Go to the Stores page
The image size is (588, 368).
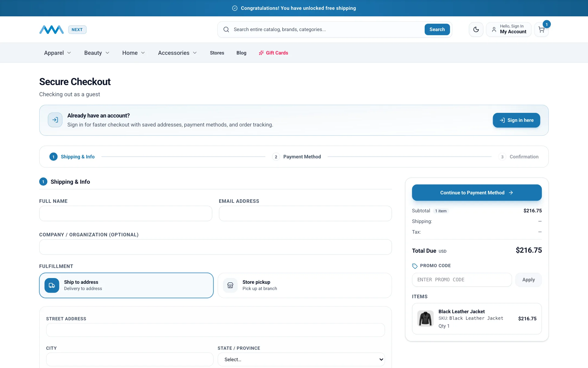point(217,53)
